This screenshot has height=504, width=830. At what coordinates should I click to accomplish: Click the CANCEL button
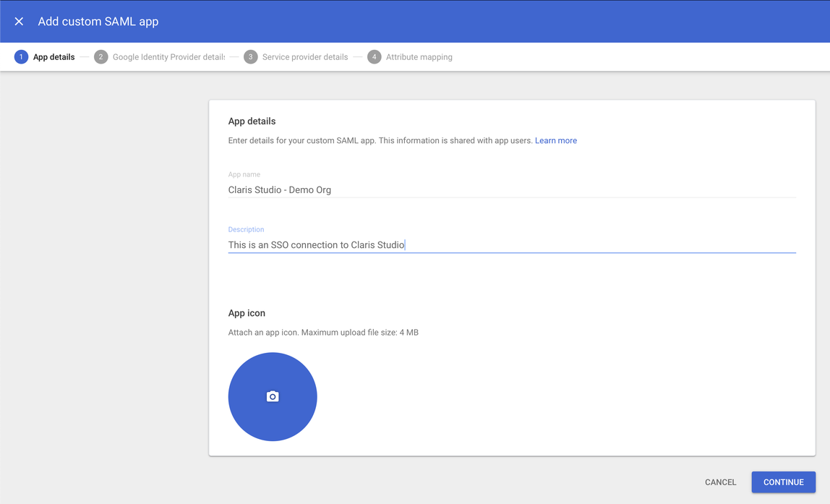[720, 482]
